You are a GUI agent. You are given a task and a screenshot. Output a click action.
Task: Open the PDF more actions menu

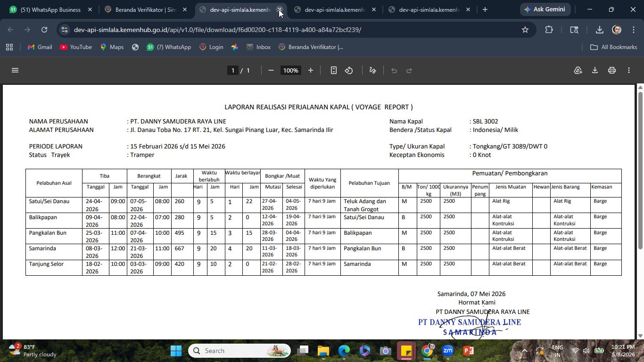click(x=629, y=70)
